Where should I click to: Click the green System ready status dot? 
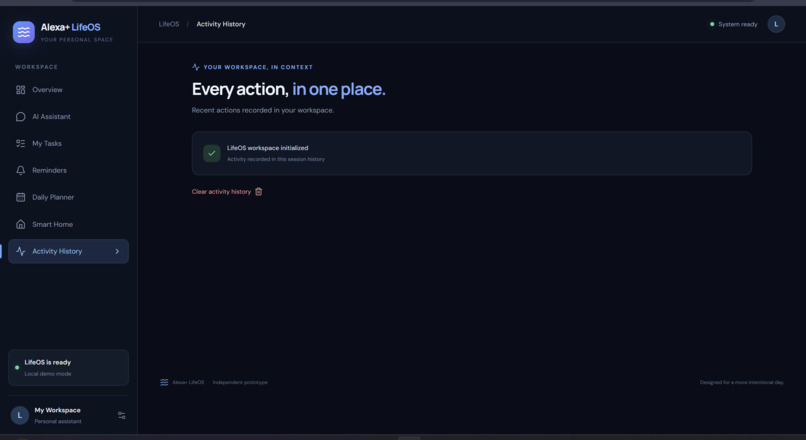[712, 24]
